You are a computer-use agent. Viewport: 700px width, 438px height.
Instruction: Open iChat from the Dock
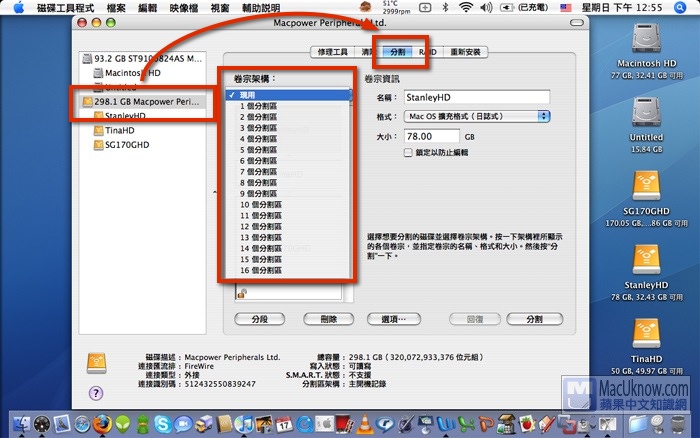pyautogui.click(x=183, y=424)
